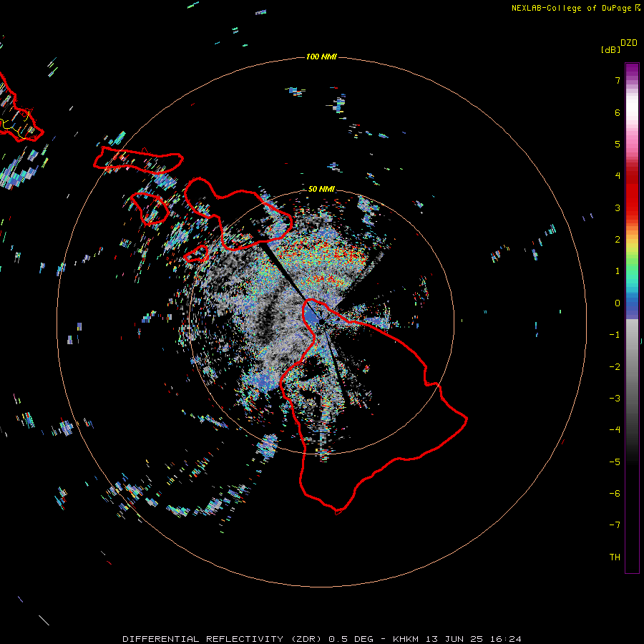Click the 5 value on the dB scale

(618, 144)
